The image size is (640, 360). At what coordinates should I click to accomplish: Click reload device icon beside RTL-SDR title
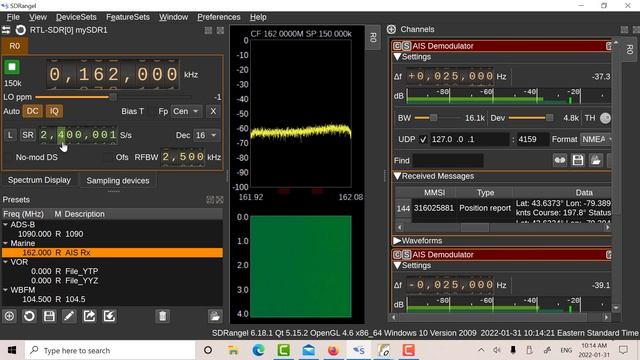pos(20,30)
